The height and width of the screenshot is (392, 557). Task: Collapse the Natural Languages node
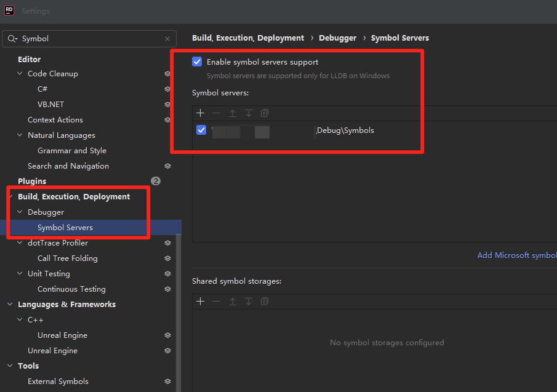click(20, 135)
